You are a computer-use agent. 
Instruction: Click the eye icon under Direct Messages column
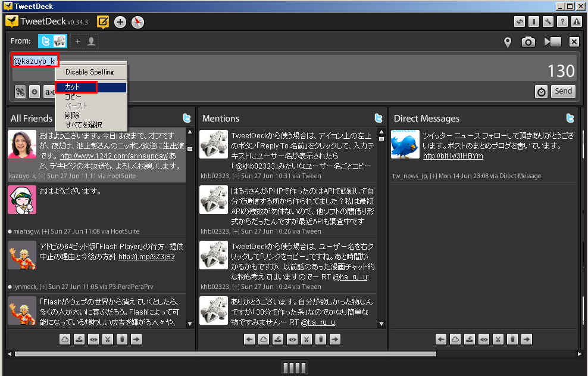[x=484, y=340]
